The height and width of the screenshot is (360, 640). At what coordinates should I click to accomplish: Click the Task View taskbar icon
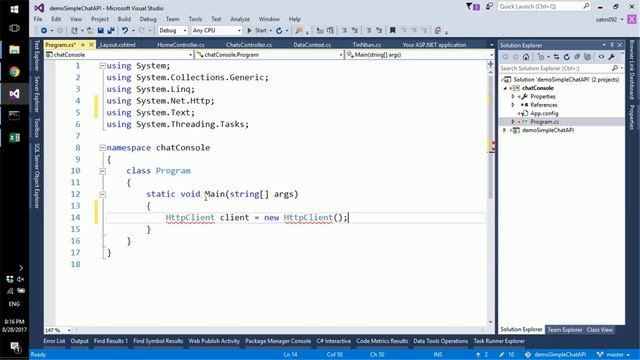coord(14,28)
